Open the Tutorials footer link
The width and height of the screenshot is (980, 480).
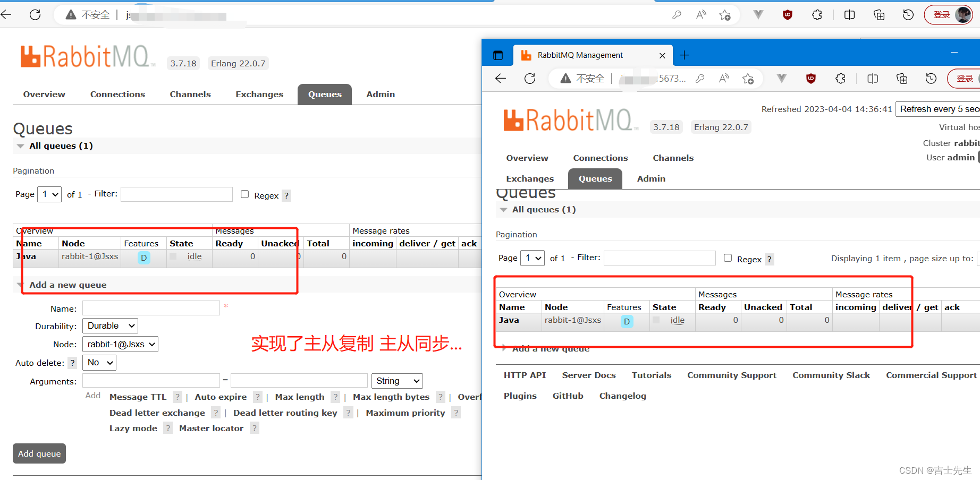(x=652, y=375)
